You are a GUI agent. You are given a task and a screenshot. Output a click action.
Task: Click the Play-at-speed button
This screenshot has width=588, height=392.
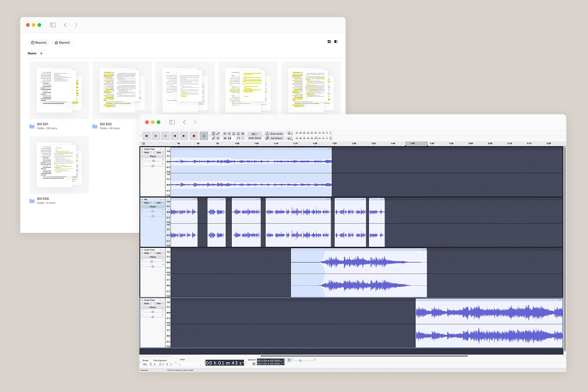[289, 360]
